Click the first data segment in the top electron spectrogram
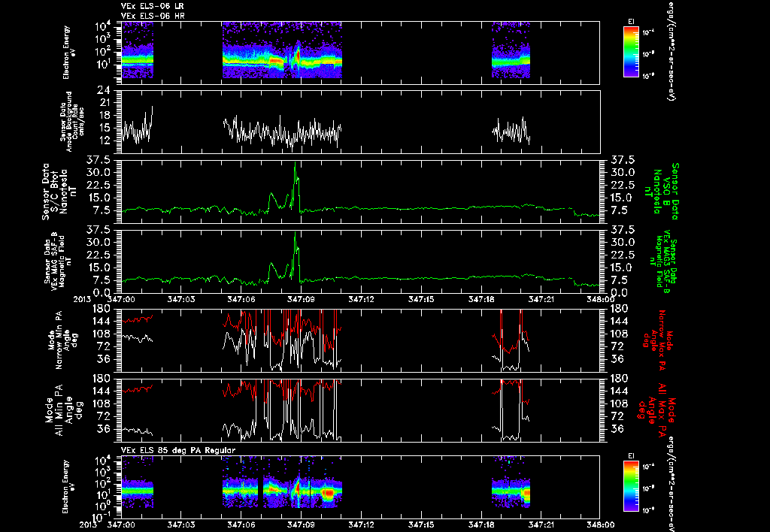 pyautogui.click(x=138, y=50)
